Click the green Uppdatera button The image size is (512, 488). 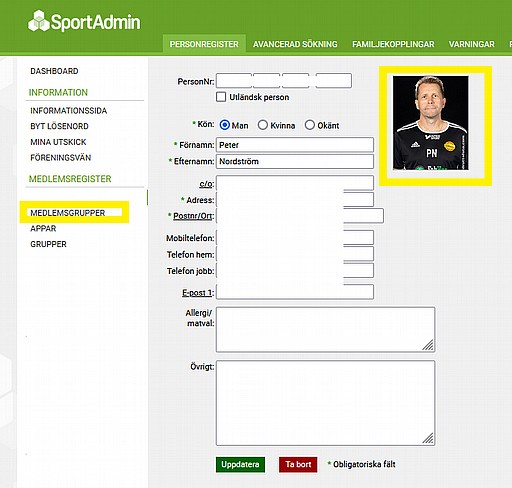point(240,465)
